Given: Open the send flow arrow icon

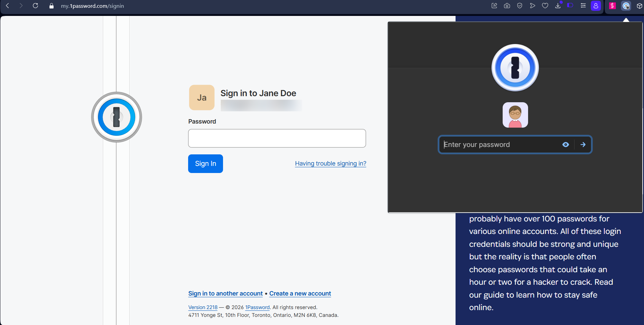Looking at the screenshot, I should (x=532, y=6).
